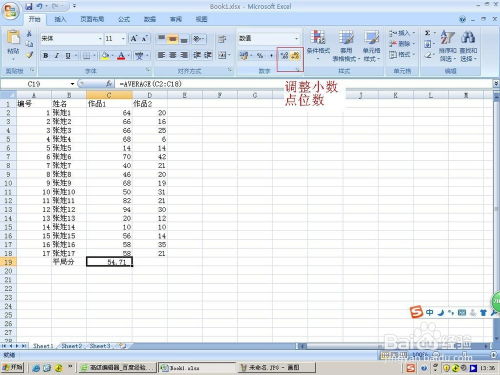Open the number format dropdown

pos(296,39)
